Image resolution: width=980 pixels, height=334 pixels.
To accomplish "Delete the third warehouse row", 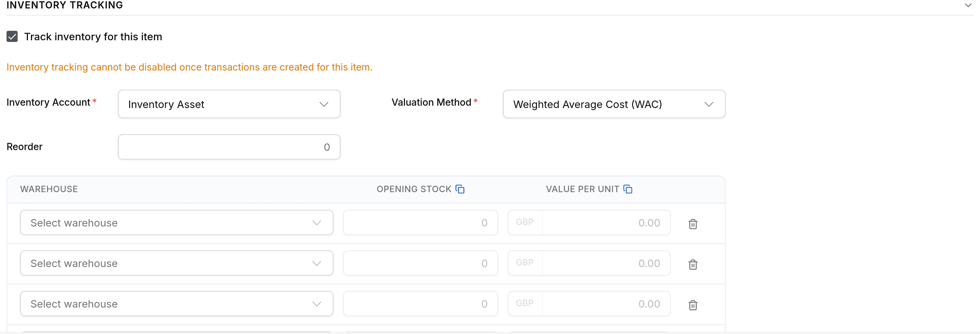I will pyautogui.click(x=693, y=305).
